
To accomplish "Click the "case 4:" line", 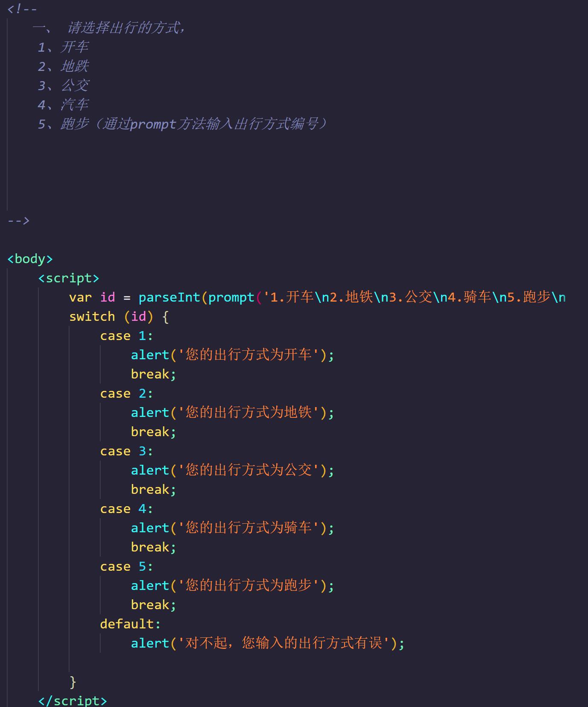I will coord(126,509).
